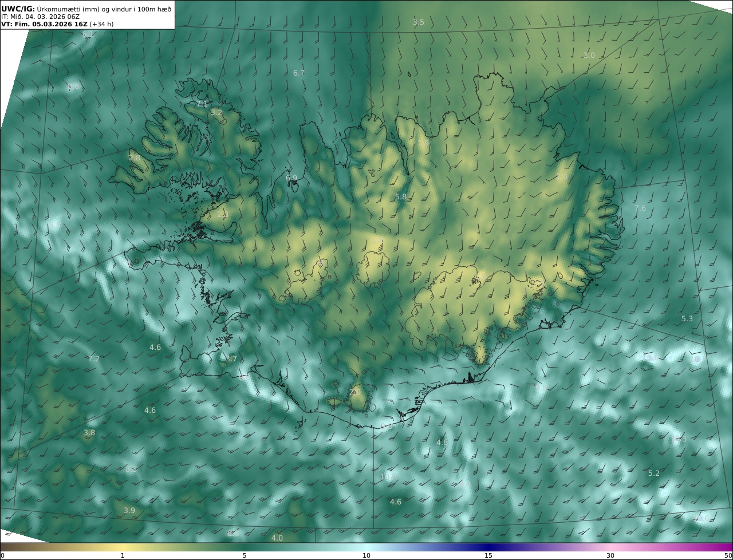Click the 'VT: Fim. 05.03.2026 16Z (+34 h)' line
This screenshot has height=560, width=733.
pyautogui.click(x=57, y=25)
